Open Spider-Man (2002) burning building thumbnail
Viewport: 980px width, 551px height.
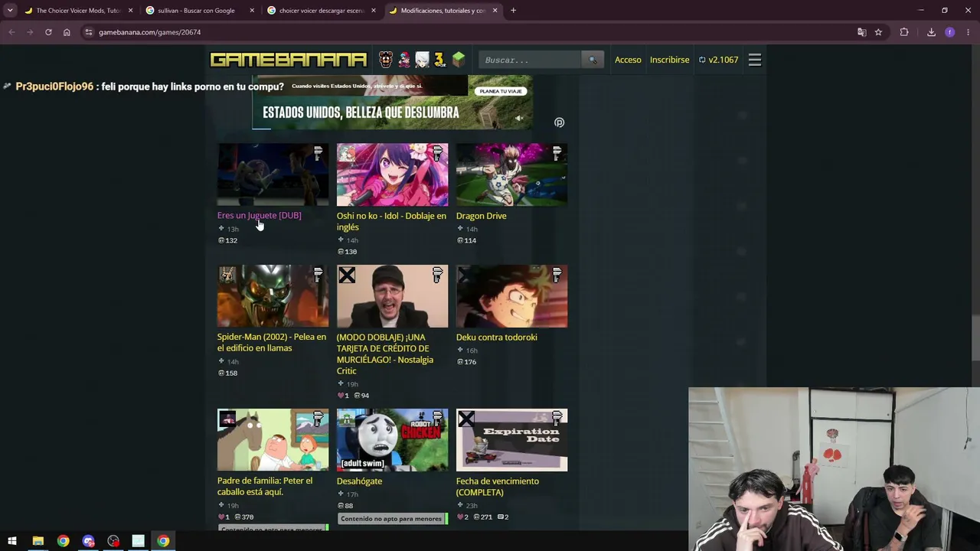pos(273,296)
